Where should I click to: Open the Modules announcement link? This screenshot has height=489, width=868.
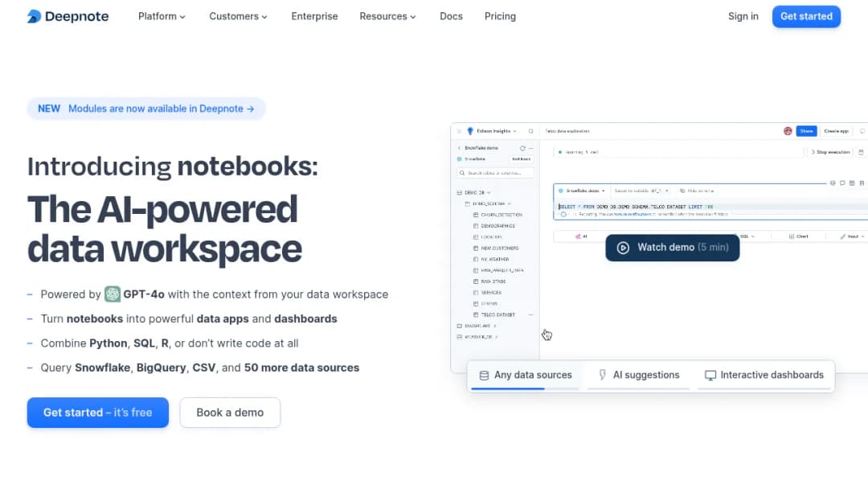click(146, 109)
